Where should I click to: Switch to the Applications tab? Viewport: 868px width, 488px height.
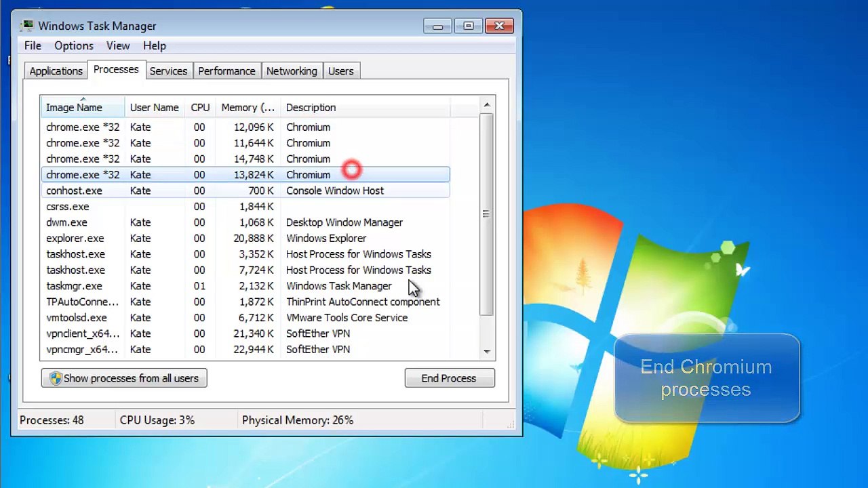coord(56,71)
